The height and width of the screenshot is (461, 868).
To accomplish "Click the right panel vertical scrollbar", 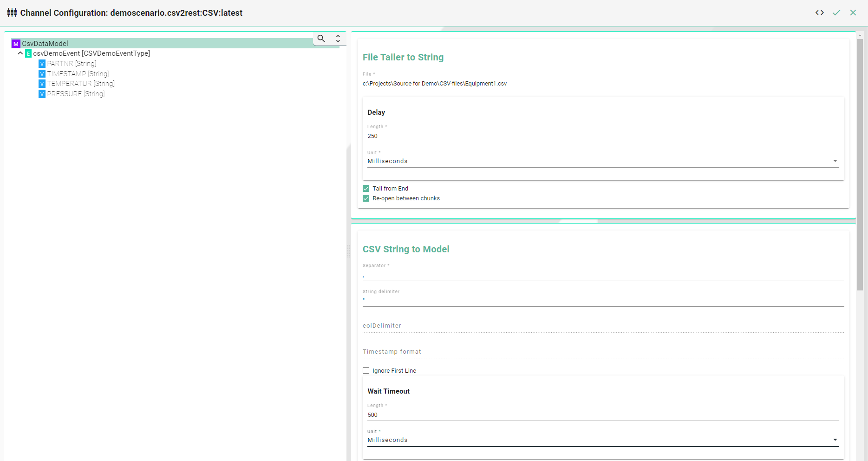I will coord(860,165).
